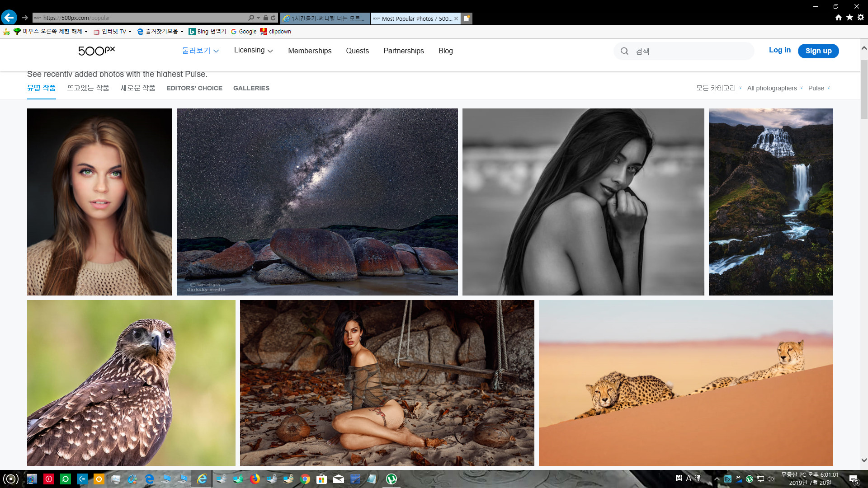Show hidden system tray icons
Viewport: 868px width, 488px height.
click(x=717, y=479)
